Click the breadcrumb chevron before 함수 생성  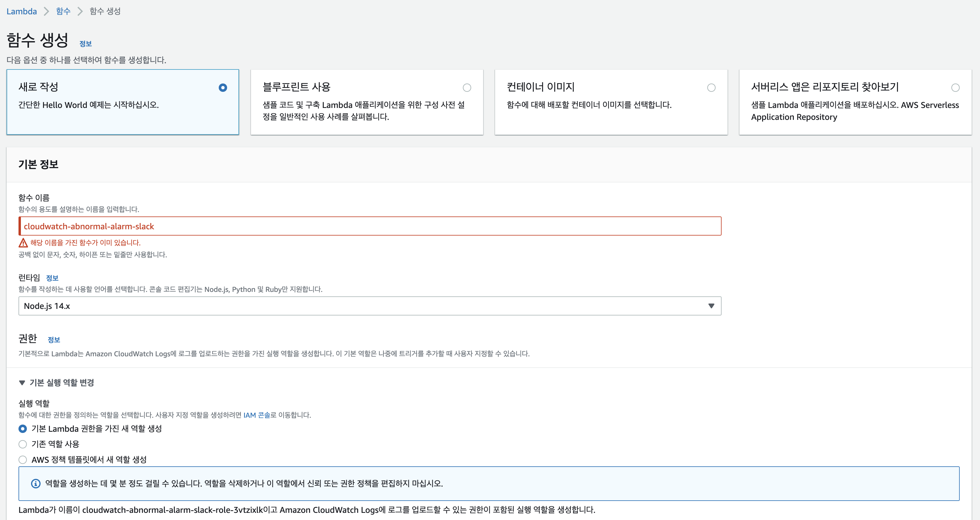80,11
